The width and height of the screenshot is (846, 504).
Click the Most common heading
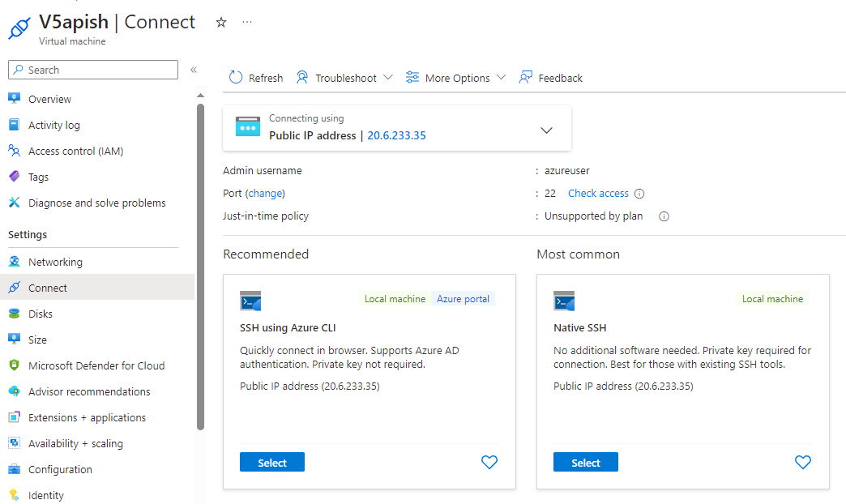coord(578,254)
